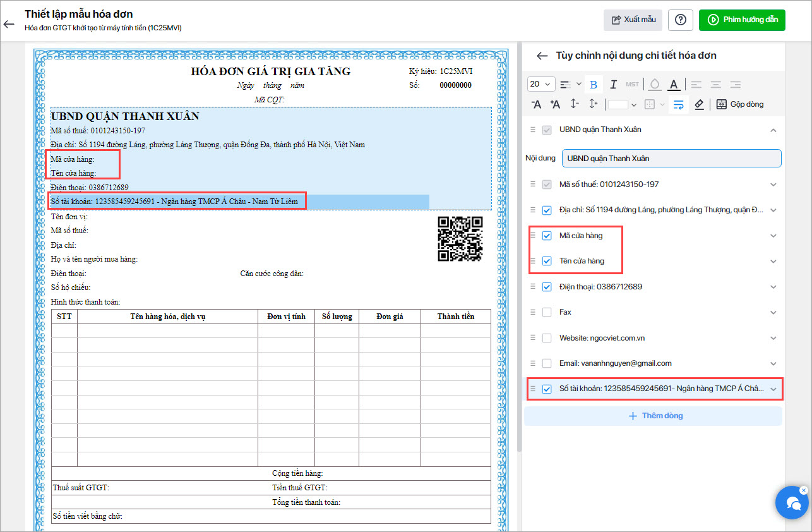The width and height of the screenshot is (812, 532).
Task: Click the Thêm dòng button
Action: 654,416
